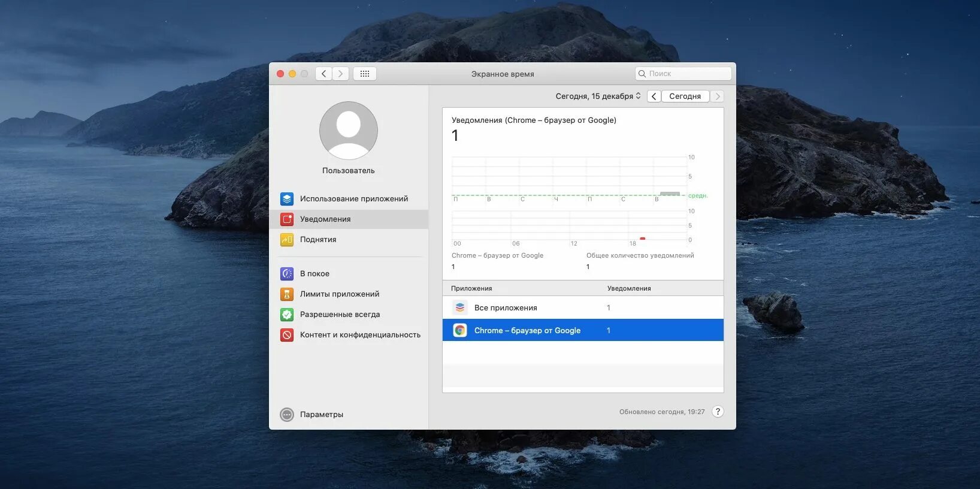Select В покое label in sidebar
This screenshot has width=980, height=489.
314,273
